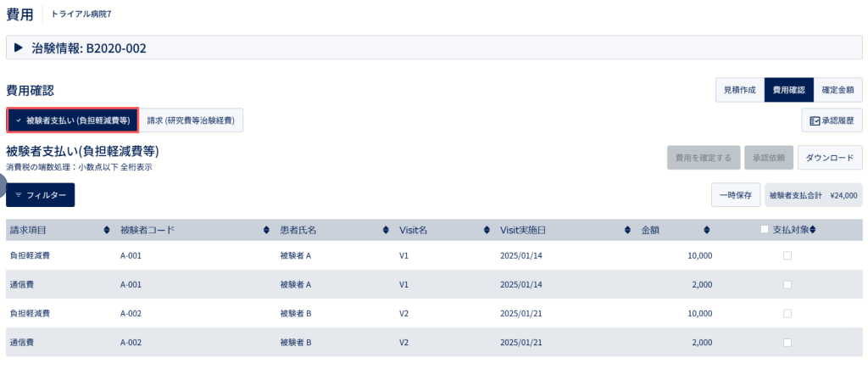Switch to 請求 (研究費等治験経費) tab

pyautogui.click(x=191, y=120)
